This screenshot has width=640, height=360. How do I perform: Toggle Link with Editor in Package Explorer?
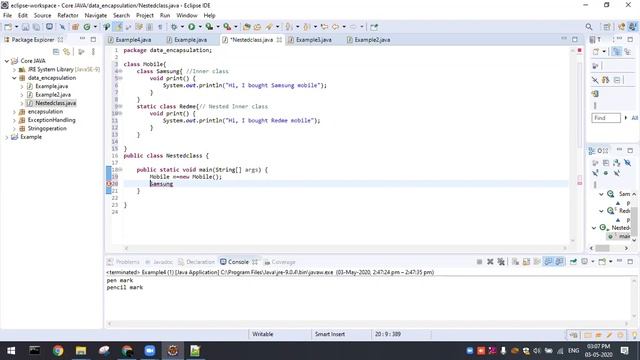point(67,52)
